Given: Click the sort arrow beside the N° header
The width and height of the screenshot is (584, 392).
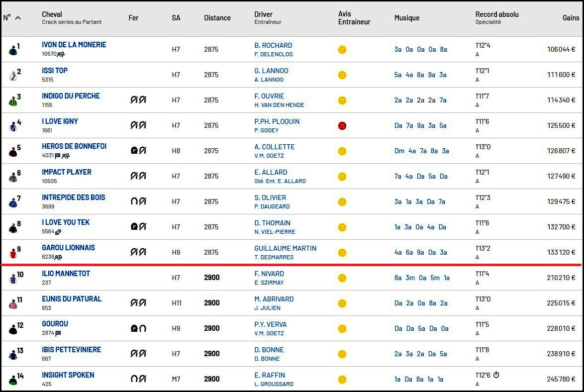Looking at the screenshot, I should click(x=18, y=18).
